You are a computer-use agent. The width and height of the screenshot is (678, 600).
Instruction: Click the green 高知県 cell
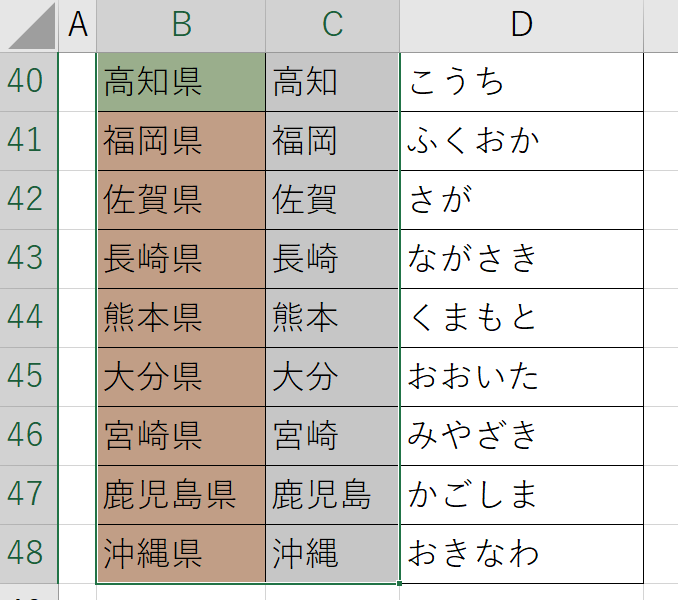click(x=181, y=82)
